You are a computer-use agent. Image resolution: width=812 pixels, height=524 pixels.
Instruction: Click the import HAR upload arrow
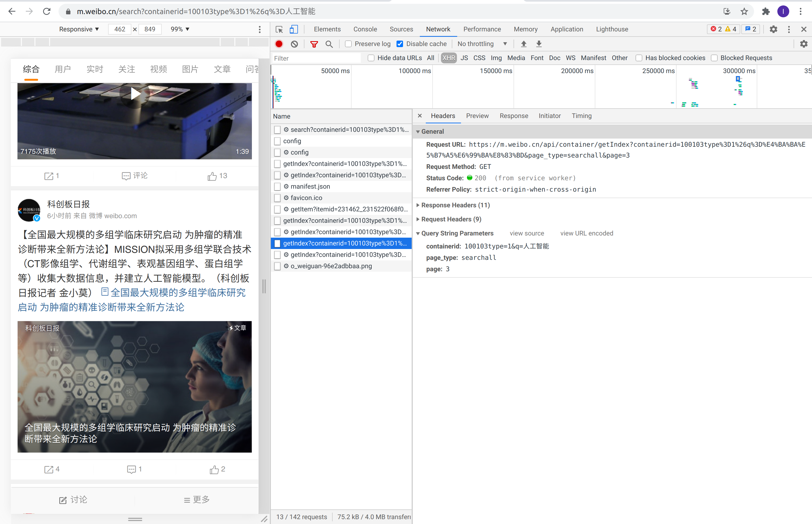pyautogui.click(x=524, y=44)
